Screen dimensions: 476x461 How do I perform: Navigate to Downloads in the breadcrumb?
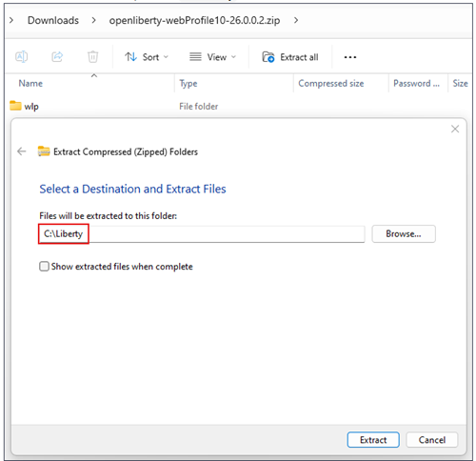(x=53, y=20)
